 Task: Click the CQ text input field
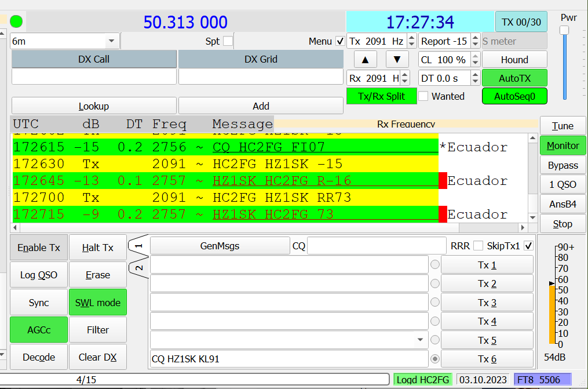tap(377, 246)
